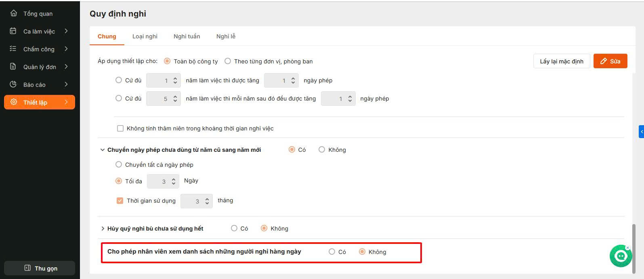The height and width of the screenshot is (279, 644).
Task: Open the green chat support bubble
Action: [x=620, y=256]
